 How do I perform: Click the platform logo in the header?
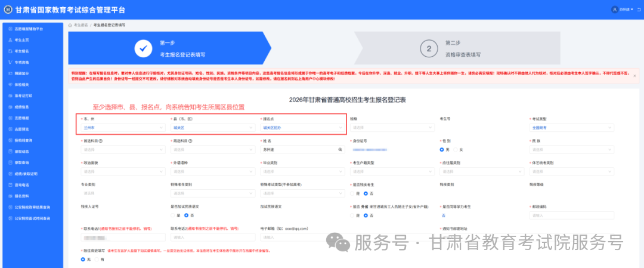[x=7, y=10]
